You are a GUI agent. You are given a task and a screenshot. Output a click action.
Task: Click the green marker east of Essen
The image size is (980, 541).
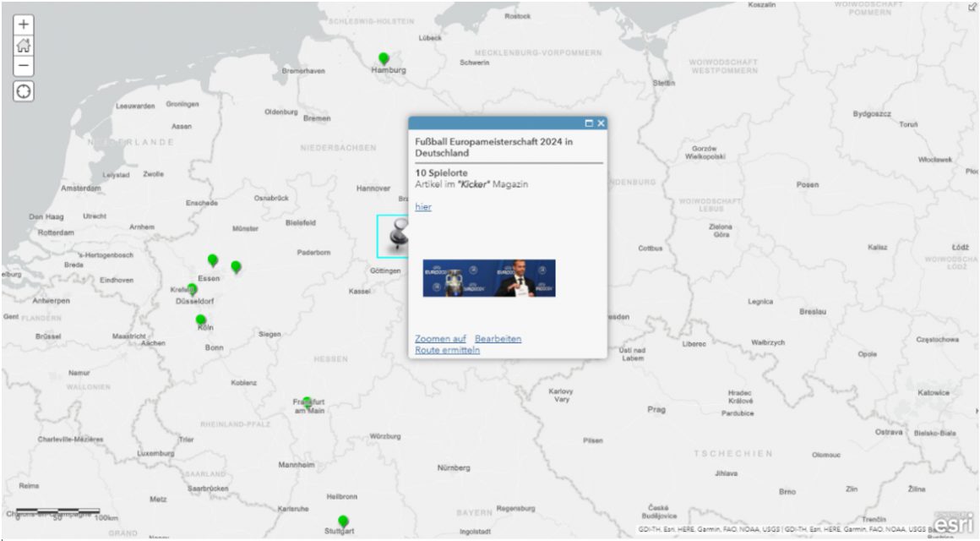[x=237, y=267]
